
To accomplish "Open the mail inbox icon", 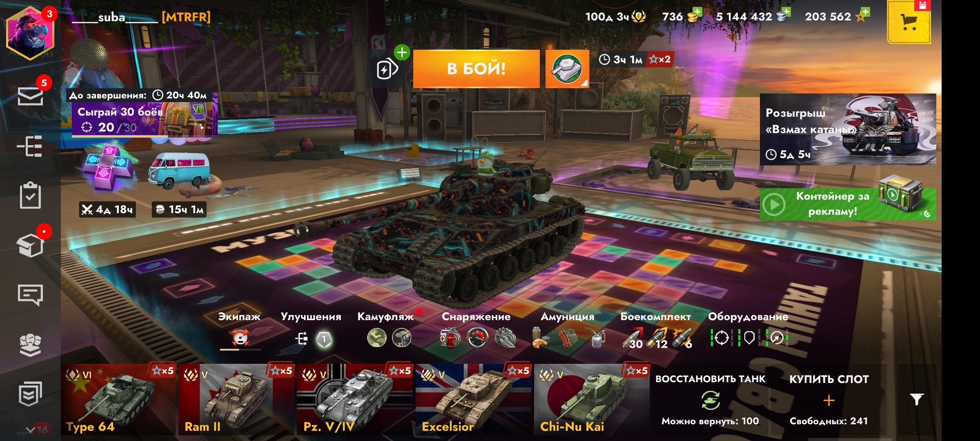I will pyautogui.click(x=30, y=97).
